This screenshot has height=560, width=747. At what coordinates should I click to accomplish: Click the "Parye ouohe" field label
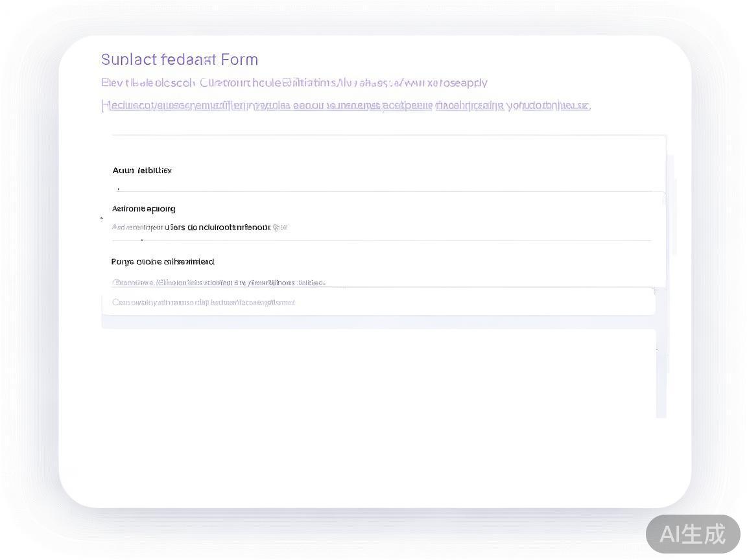[163, 262]
